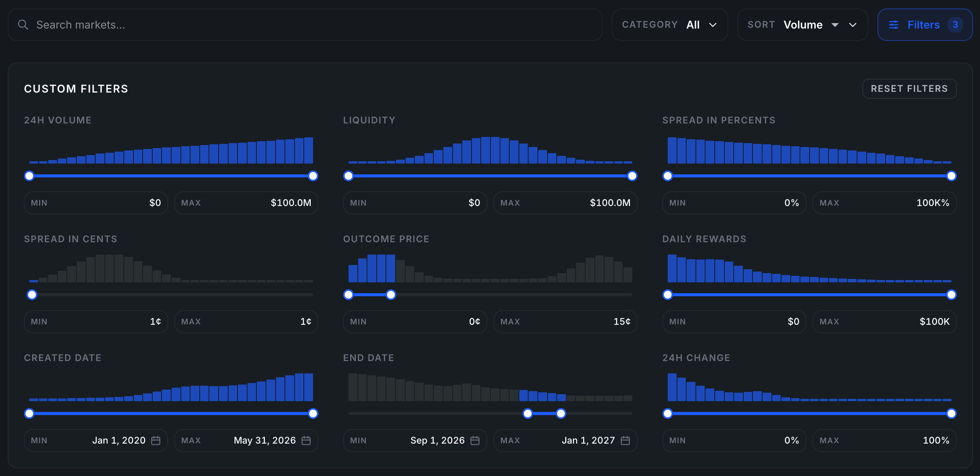Expand the Sort dropdown chevron
Image resolution: width=980 pixels, height=476 pixels.
point(853,25)
